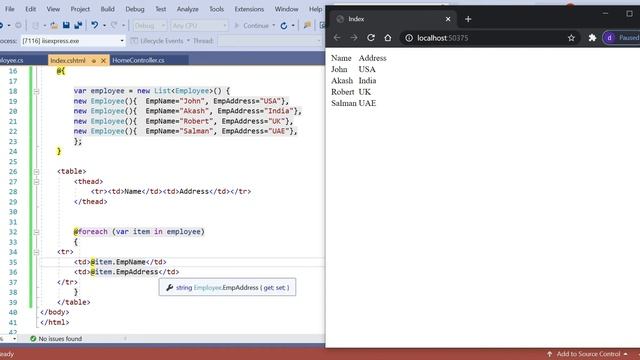Open the Window menu
The image size is (640, 360).
coord(286,9)
